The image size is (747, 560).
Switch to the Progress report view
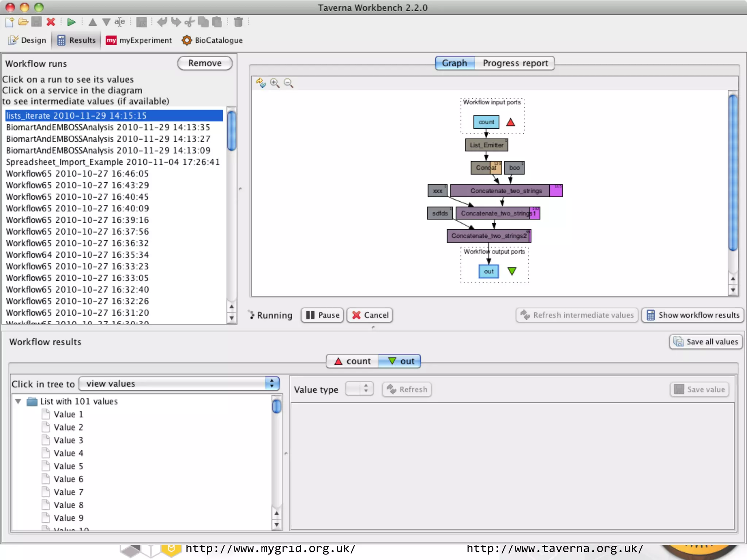[515, 63]
